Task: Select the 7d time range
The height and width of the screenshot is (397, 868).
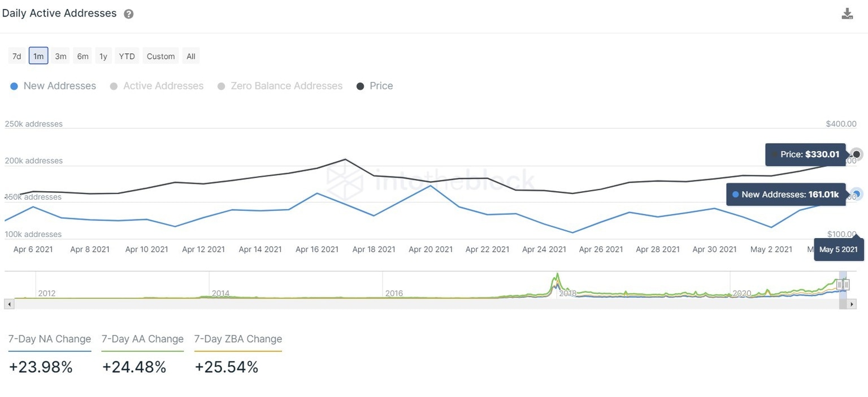Action: (x=16, y=55)
